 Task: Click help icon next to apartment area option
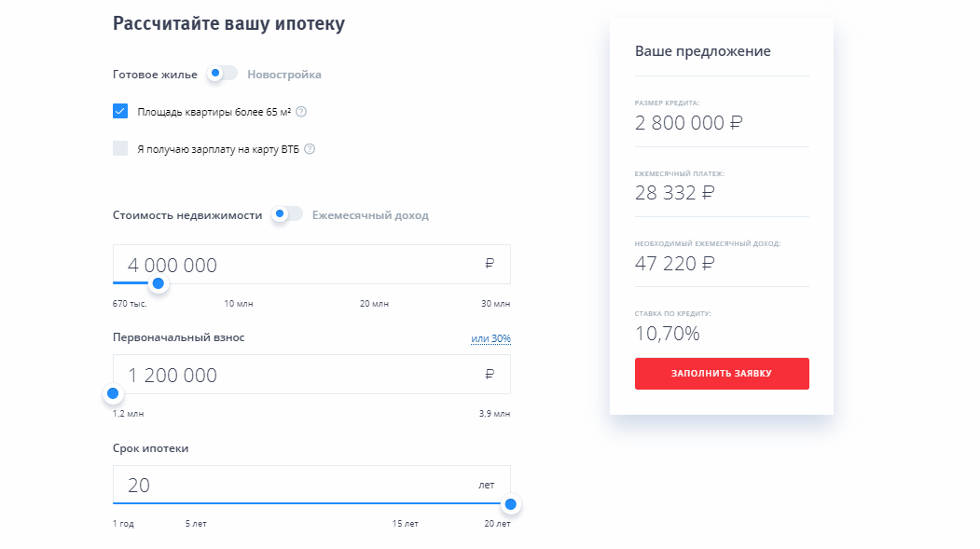click(301, 112)
